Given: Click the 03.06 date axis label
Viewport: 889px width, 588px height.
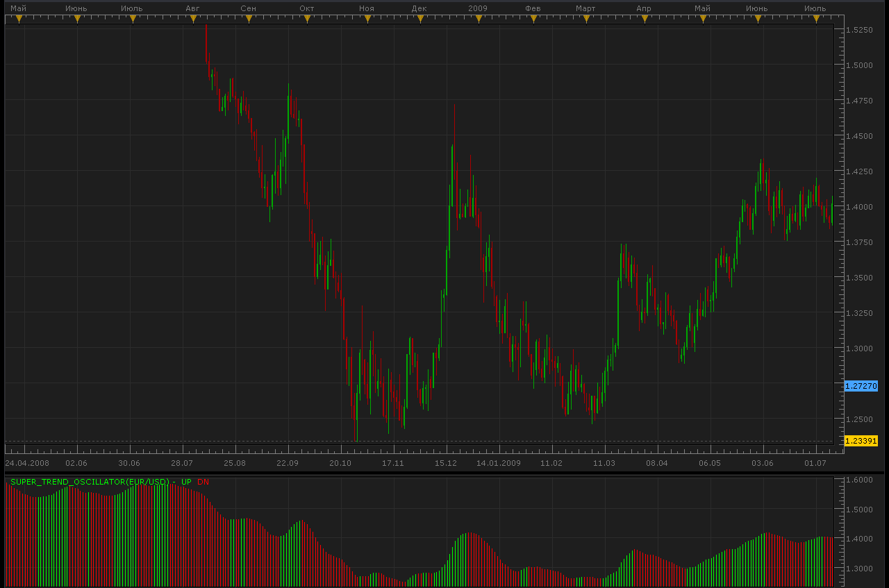Looking at the screenshot, I should coord(763,463).
